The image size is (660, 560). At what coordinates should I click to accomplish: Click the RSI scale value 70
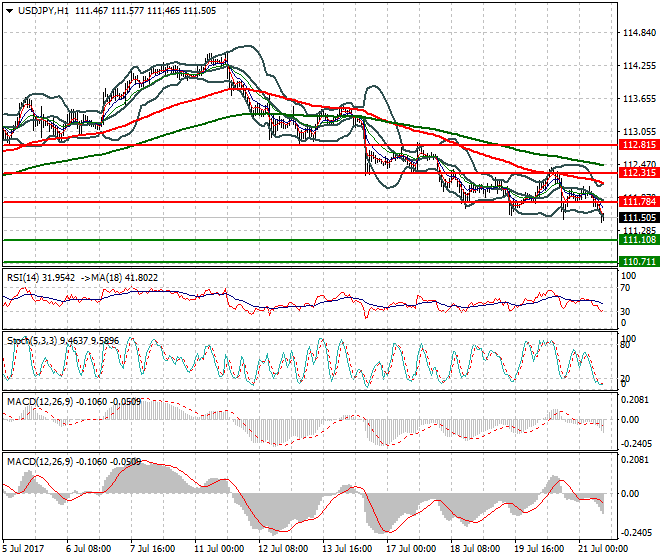625,288
